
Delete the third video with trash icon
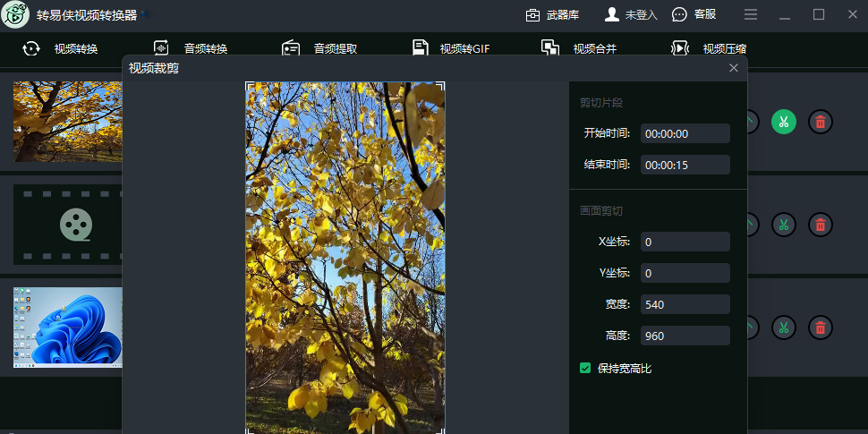point(820,328)
